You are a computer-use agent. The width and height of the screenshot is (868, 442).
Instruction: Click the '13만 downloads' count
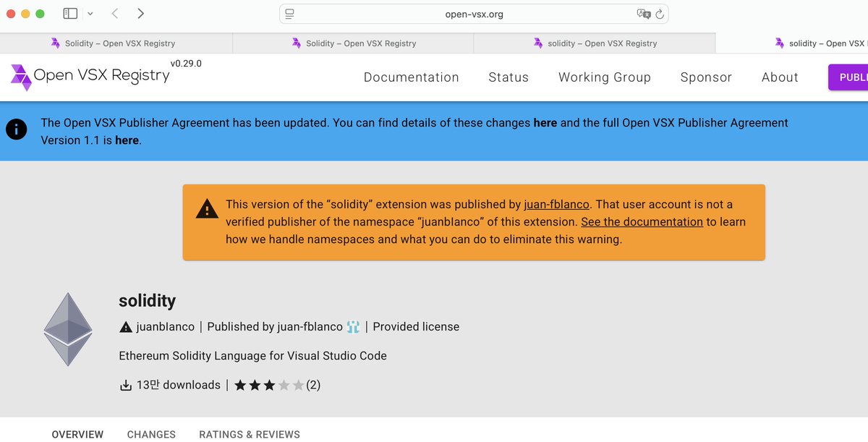coord(179,385)
